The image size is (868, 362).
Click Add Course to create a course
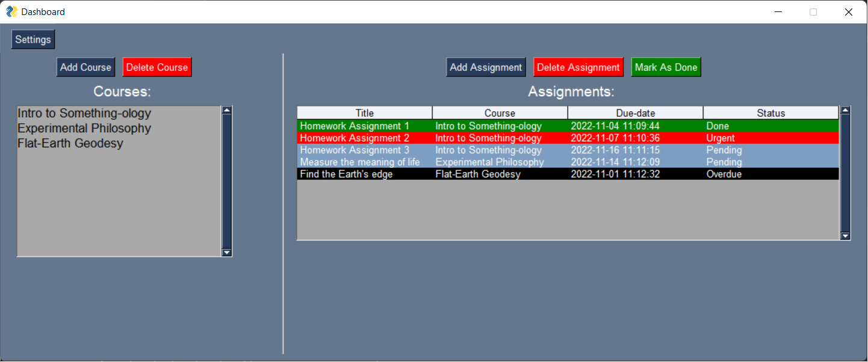tap(85, 67)
